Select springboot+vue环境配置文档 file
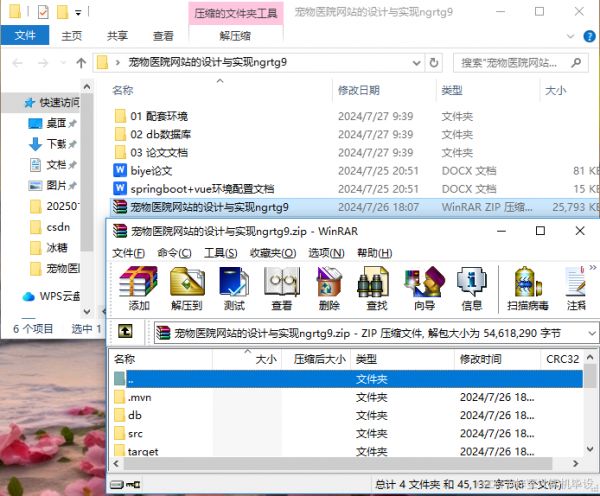This screenshot has width=600, height=496. click(x=194, y=189)
